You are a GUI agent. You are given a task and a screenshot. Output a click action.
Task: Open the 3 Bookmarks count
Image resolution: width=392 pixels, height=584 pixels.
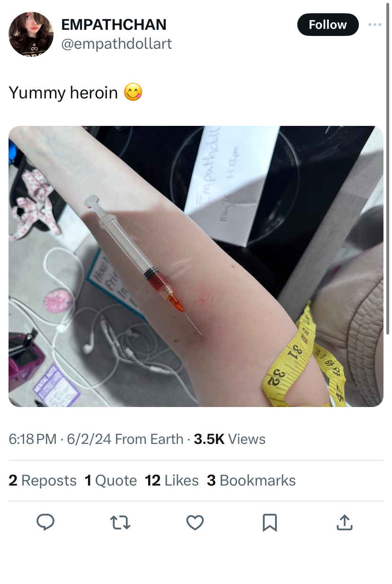251,480
